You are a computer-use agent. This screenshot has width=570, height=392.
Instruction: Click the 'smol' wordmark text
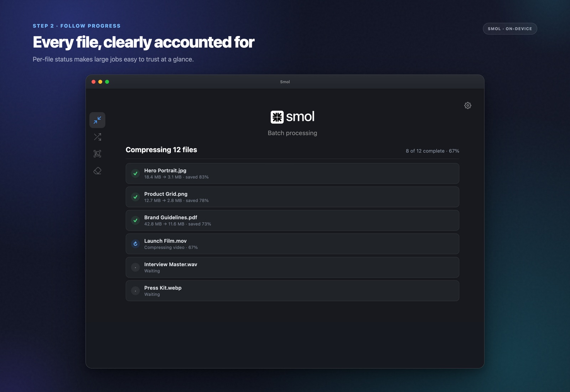coord(300,117)
